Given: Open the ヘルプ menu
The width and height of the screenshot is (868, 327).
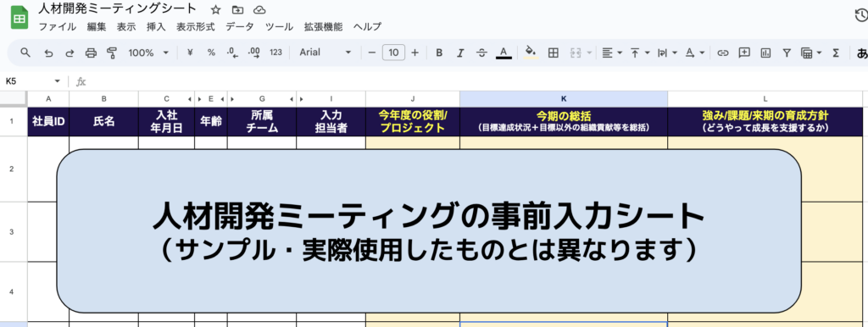Looking at the screenshot, I should pyautogui.click(x=367, y=26).
